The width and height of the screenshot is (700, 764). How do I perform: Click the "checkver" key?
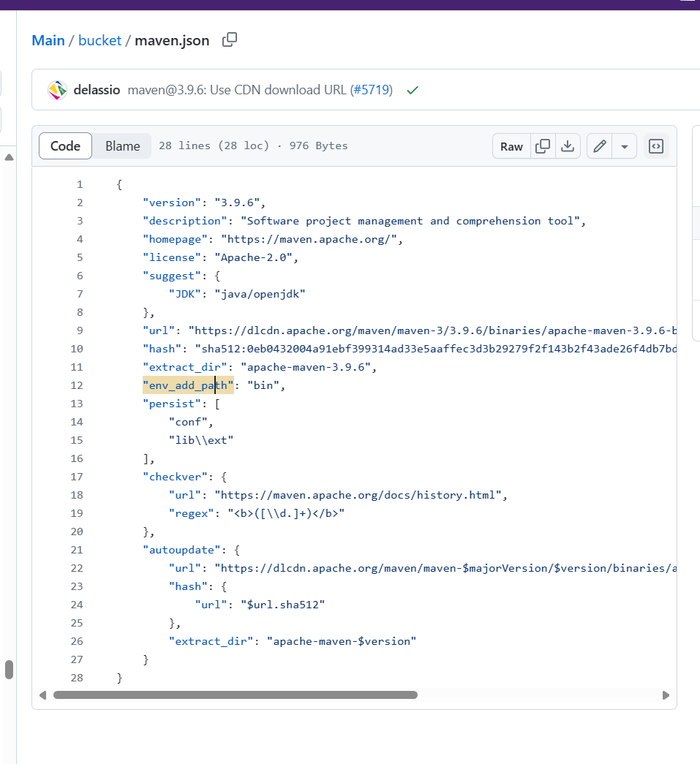175,477
